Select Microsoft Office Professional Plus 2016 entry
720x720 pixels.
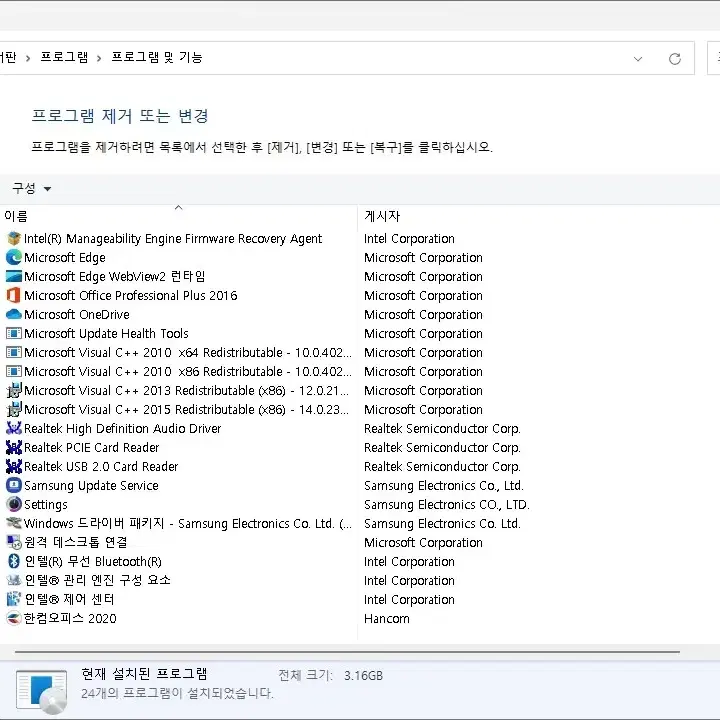pos(131,296)
